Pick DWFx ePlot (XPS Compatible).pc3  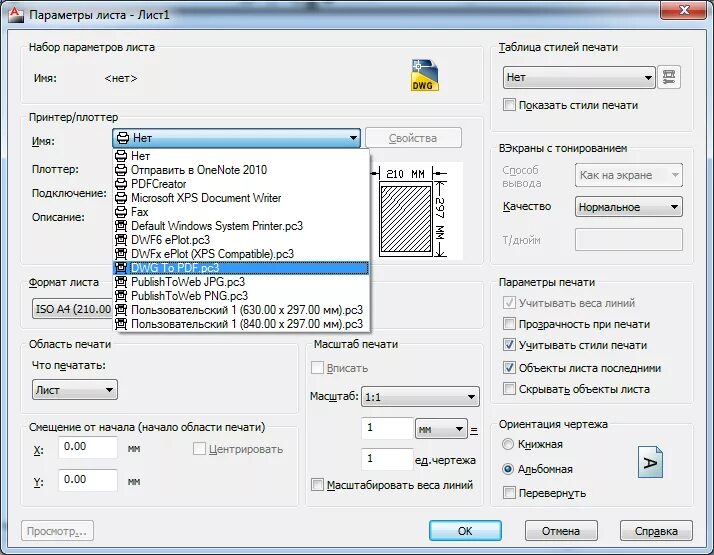(241, 254)
